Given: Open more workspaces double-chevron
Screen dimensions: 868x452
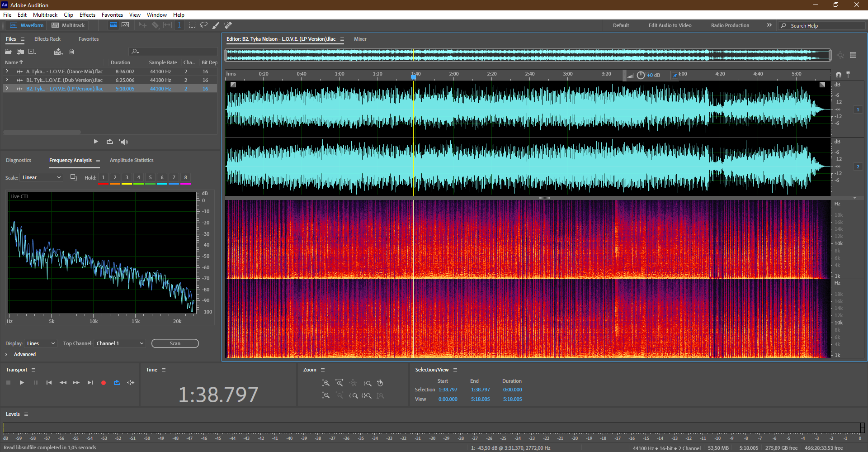Looking at the screenshot, I should tap(769, 25).
